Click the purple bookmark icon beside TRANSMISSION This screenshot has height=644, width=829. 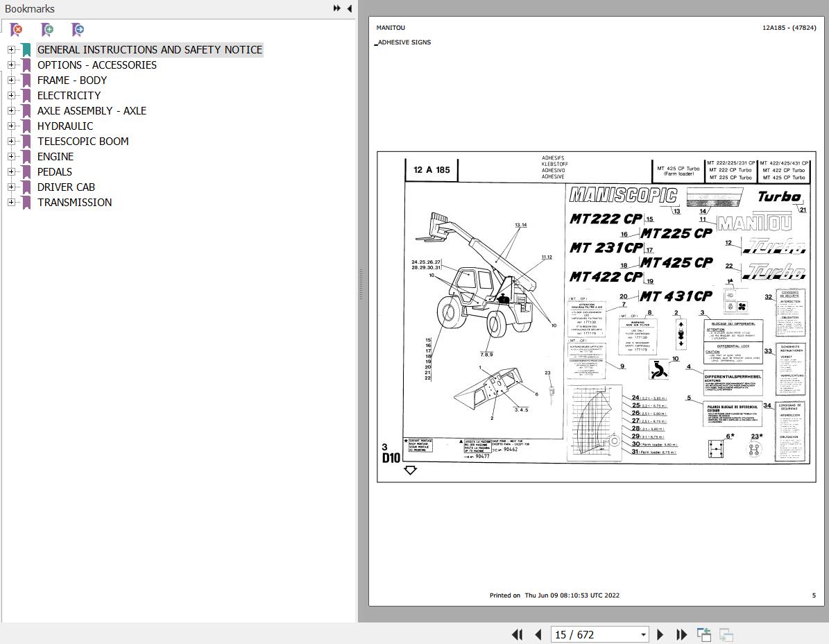[26, 203]
